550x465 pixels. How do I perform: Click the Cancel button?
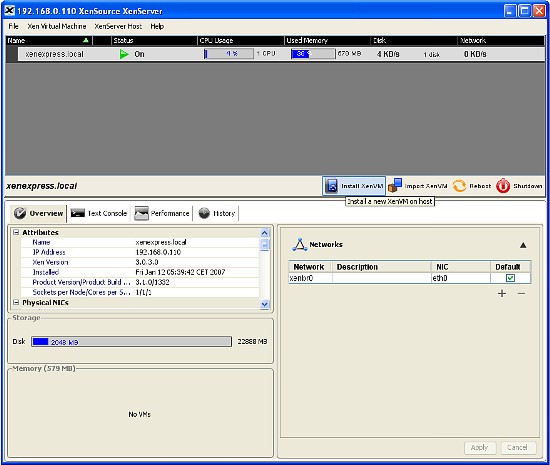(x=517, y=447)
